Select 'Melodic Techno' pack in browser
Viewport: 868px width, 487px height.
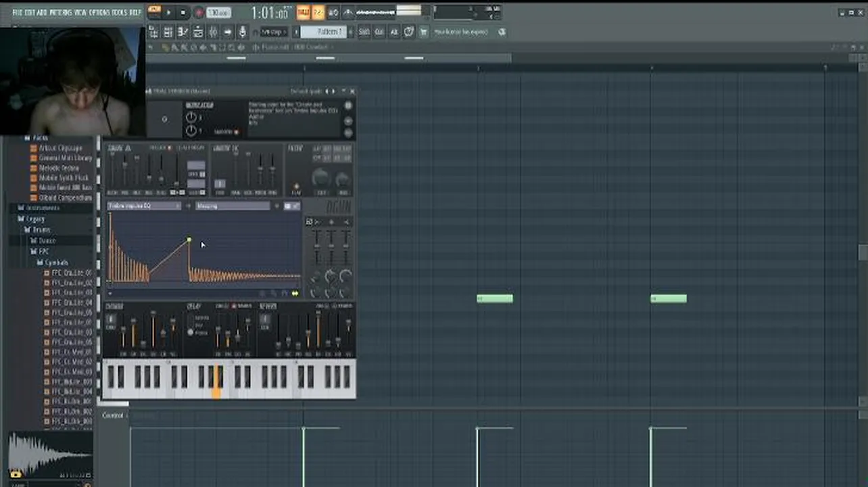[x=59, y=168]
